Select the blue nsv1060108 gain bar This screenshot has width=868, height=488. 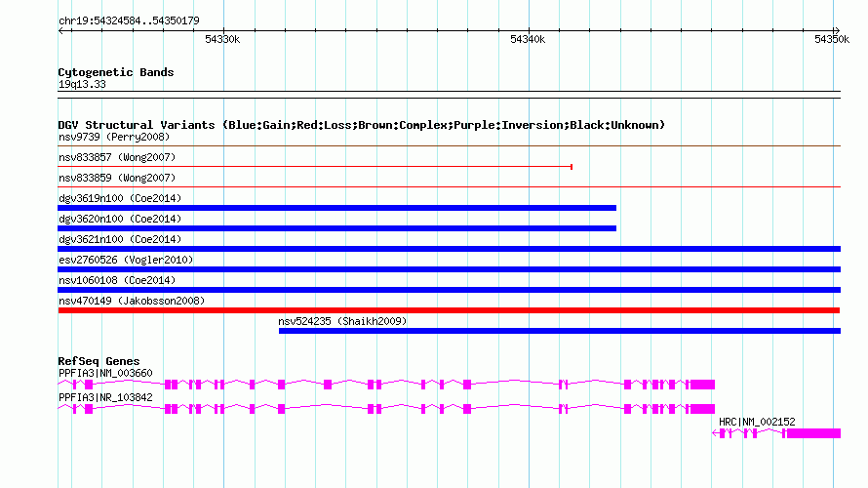click(449, 290)
